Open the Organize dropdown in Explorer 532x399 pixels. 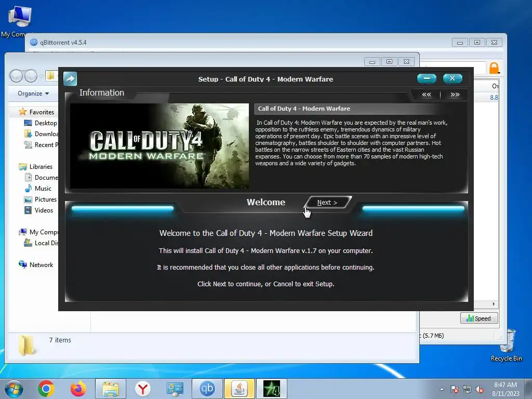tap(33, 94)
